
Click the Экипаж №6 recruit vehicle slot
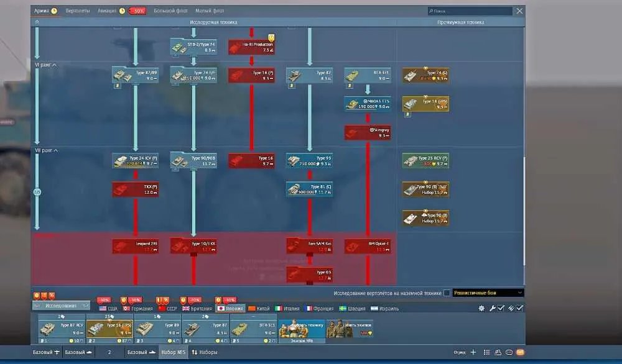[x=302, y=331]
